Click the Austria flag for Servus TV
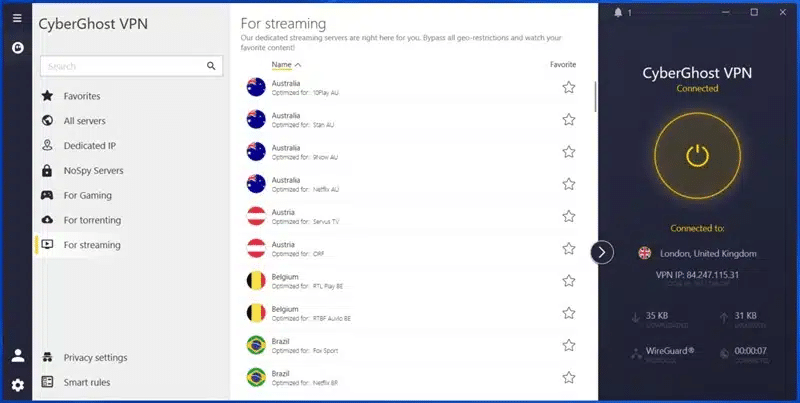This screenshot has width=800, height=403. [x=256, y=216]
